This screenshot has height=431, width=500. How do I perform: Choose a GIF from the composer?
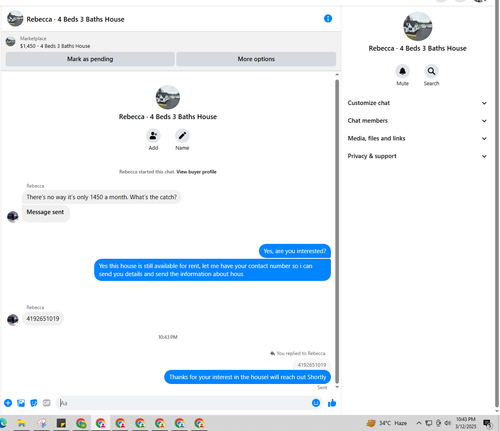click(x=47, y=403)
